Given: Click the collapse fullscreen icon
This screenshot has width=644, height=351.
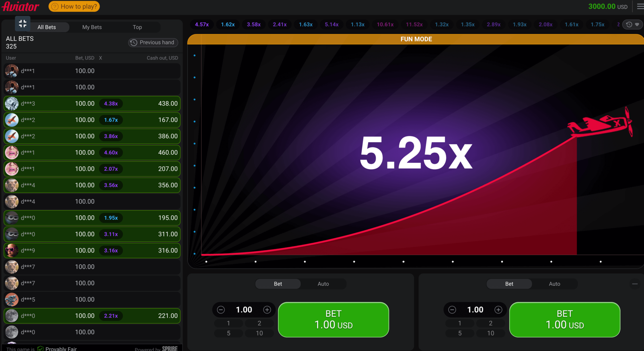Looking at the screenshot, I should coord(23,23).
